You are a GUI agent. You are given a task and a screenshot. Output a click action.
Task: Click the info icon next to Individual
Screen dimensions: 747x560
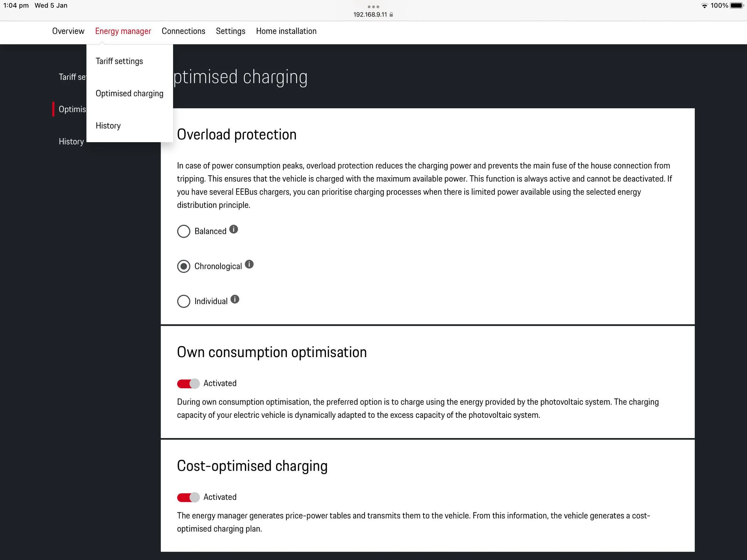point(235,299)
